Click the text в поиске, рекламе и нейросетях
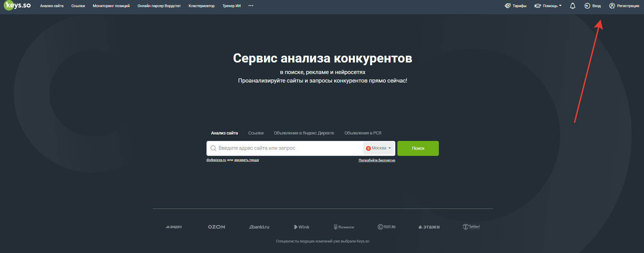The height and width of the screenshot is (253, 644). coord(323,72)
